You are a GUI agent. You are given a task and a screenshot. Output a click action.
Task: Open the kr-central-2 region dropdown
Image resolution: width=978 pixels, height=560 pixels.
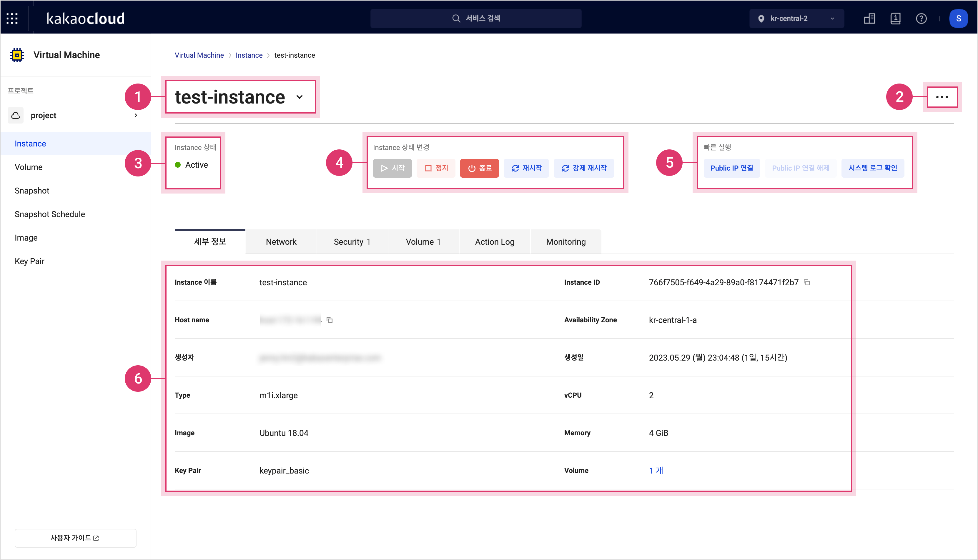tap(796, 19)
